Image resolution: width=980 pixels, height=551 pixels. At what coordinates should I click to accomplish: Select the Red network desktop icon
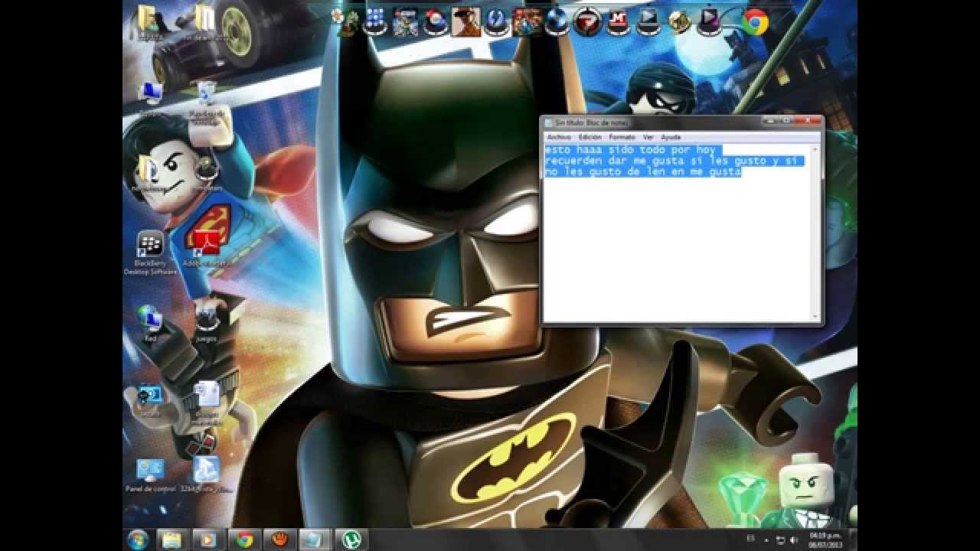150,323
